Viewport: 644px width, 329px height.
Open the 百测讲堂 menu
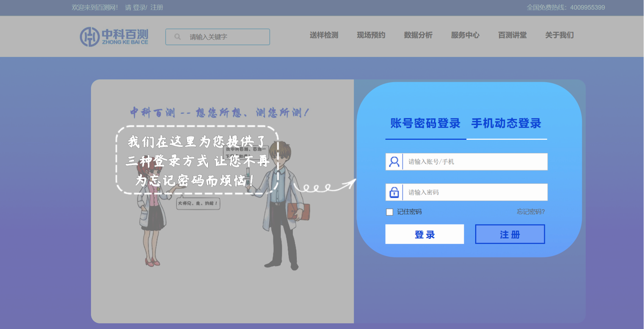pyautogui.click(x=512, y=35)
